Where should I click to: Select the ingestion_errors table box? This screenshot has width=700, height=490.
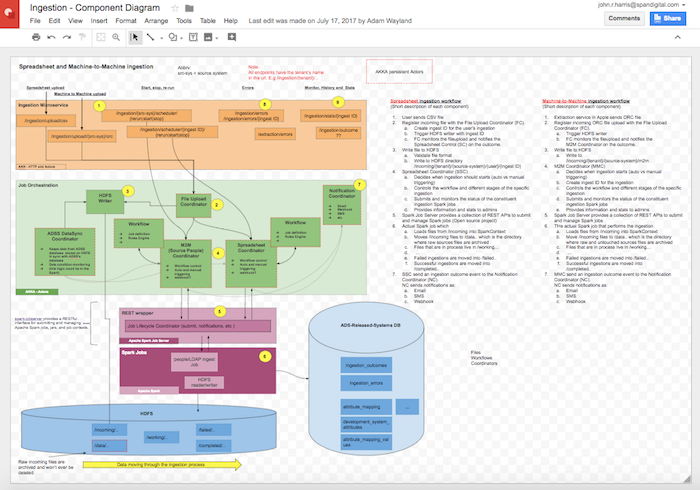point(366,383)
